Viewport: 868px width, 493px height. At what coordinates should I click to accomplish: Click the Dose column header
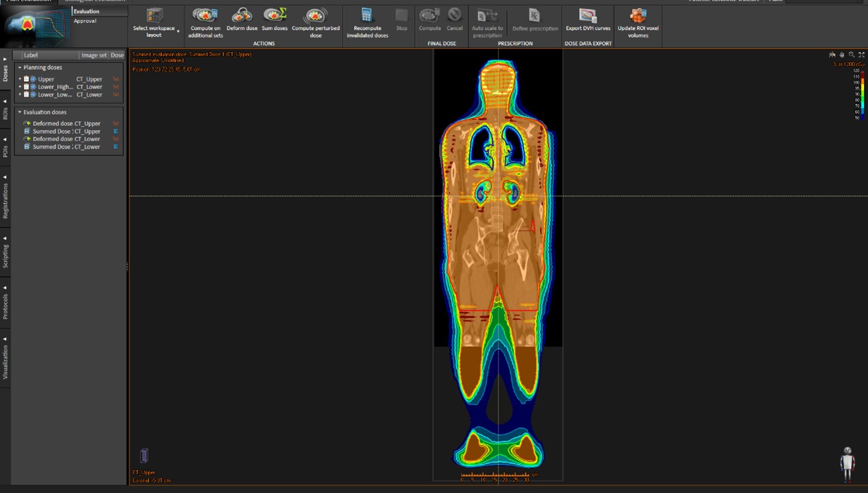117,55
